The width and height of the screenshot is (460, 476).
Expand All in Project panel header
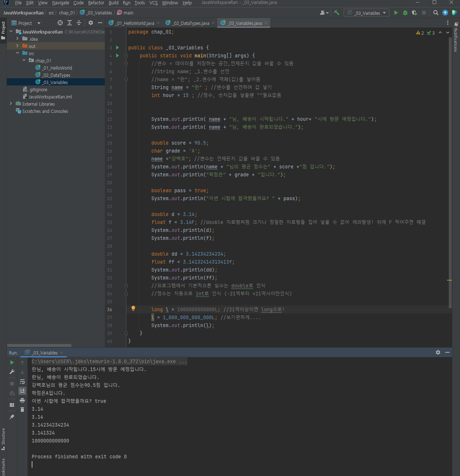tap(70, 23)
